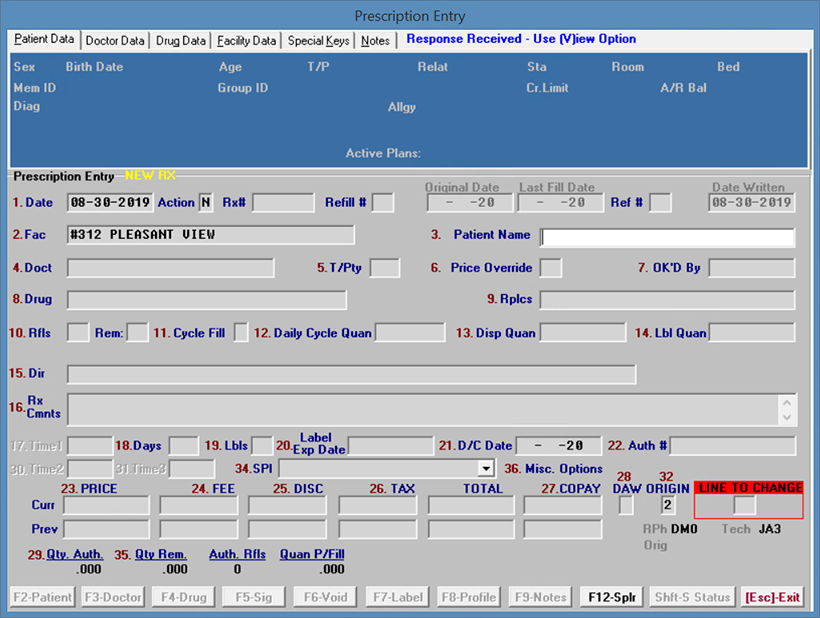This screenshot has height=618, width=820.
Task: Open the Special Keys tab
Action: [319, 41]
